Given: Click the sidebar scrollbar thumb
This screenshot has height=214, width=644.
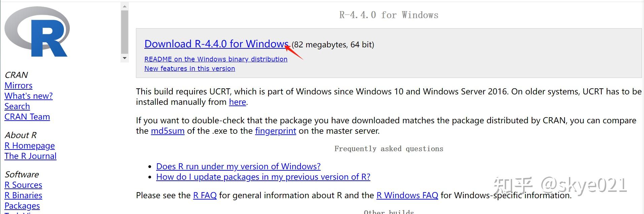Looking at the screenshot, I should click(x=124, y=32).
